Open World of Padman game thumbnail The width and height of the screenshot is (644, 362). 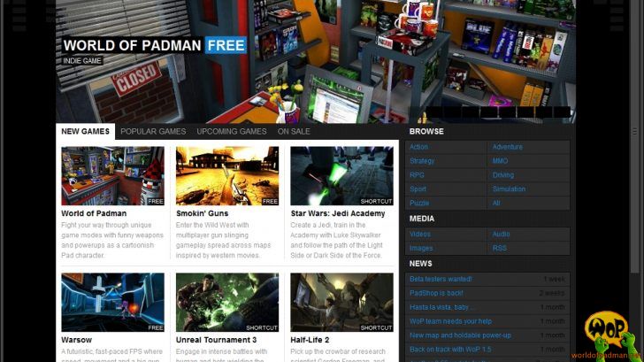(113, 176)
